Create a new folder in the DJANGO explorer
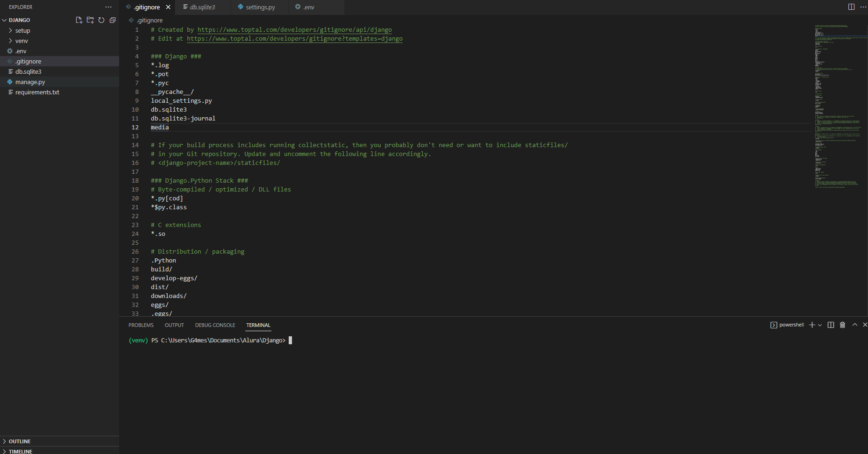Viewport: 868px width, 454px height. pyautogui.click(x=90, y=20)
